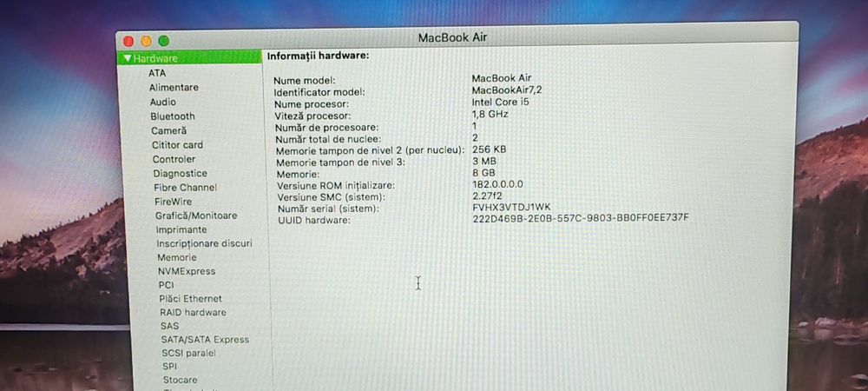Viewport: 868px width, 391px height.
Task: Select Bluetooth in the hardware list
Action: pos(173,116)
